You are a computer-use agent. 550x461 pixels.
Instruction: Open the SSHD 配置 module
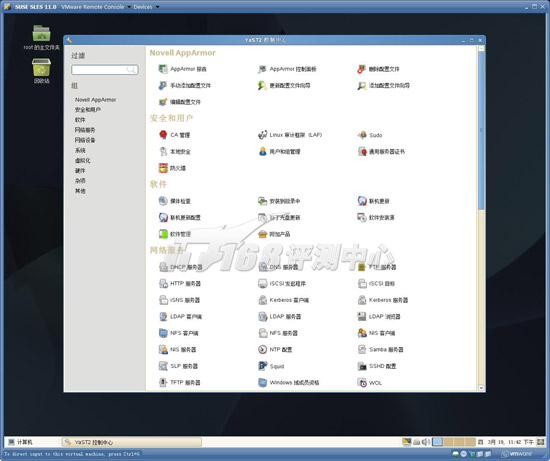[377, 366]
